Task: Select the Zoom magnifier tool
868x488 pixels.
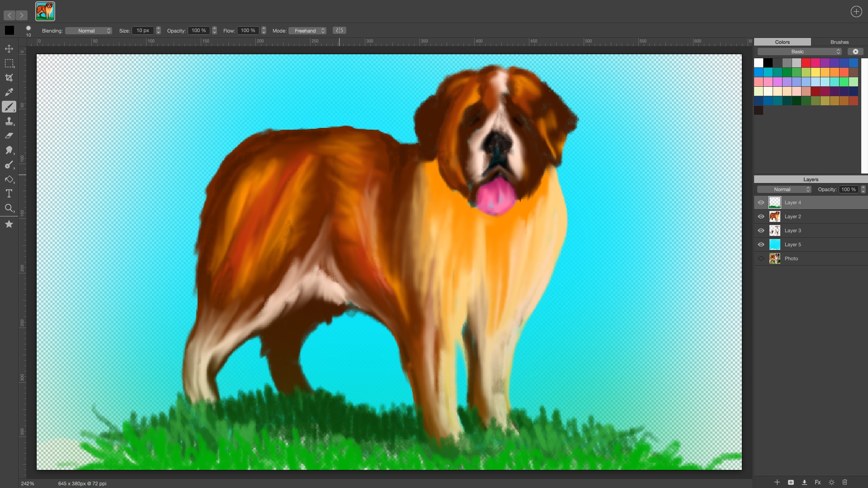Action: [9, 208]
